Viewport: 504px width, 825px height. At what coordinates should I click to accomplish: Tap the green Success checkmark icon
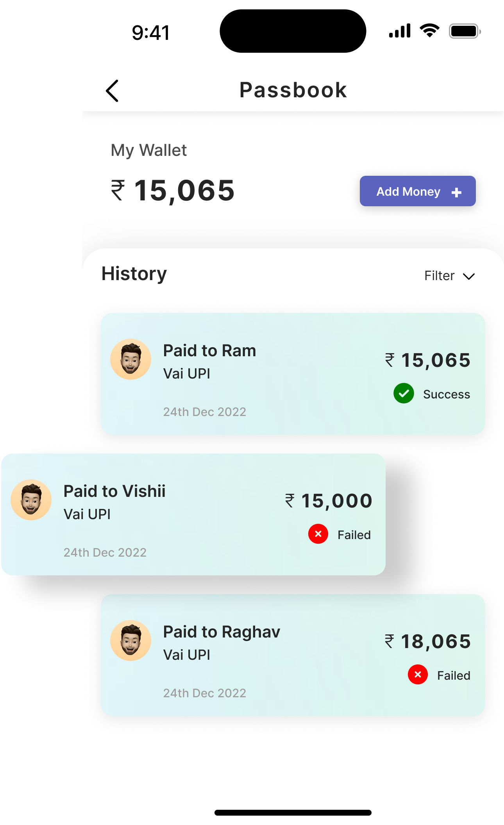[404, 393]
